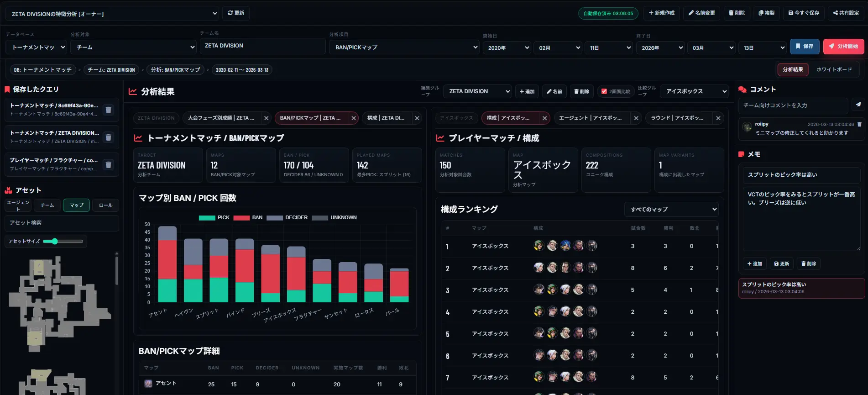Screen dimensions: 868x395
Task: Click the 名前 group rename button
Action: click(x=554, y=91)
